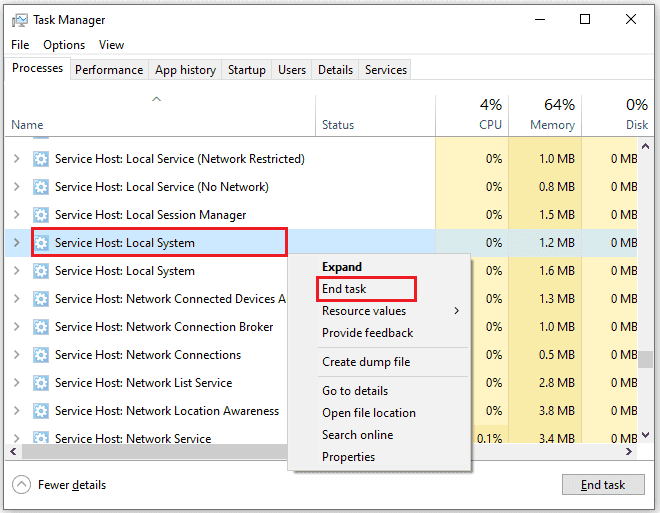This screenshot has width=660, height=513.
Task: Switch to the Performance tab
Action: pyautogui.click(x=109, y=70)
